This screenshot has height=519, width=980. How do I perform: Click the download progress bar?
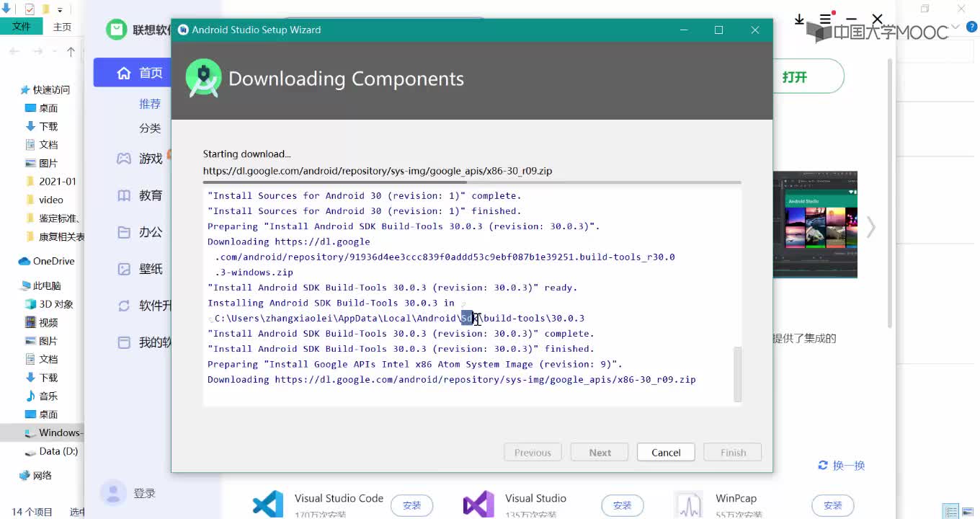point(472,183)
